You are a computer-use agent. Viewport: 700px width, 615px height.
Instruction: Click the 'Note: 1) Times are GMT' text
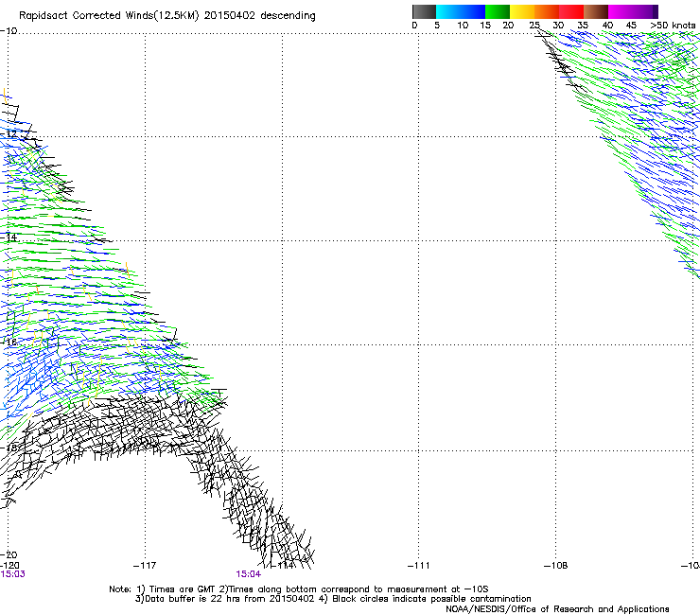[x=163, y=589]
